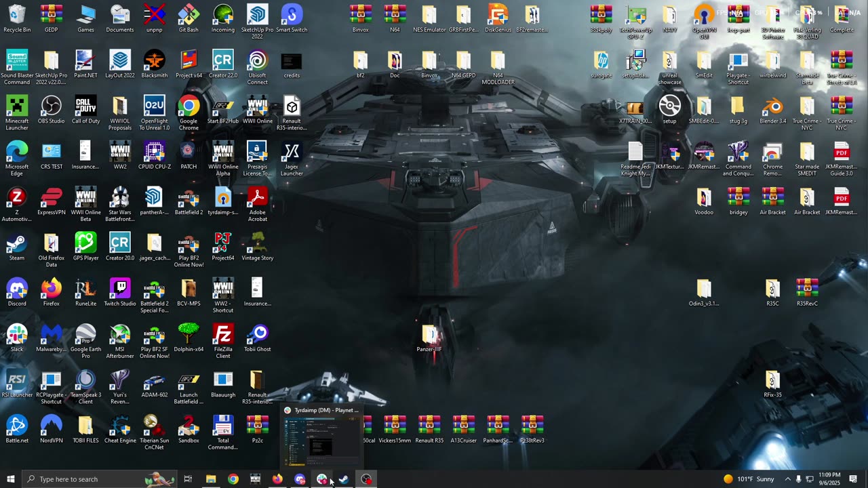Switch to Chrome on the taskbar
Screen dimensions: 868x488
233,479
